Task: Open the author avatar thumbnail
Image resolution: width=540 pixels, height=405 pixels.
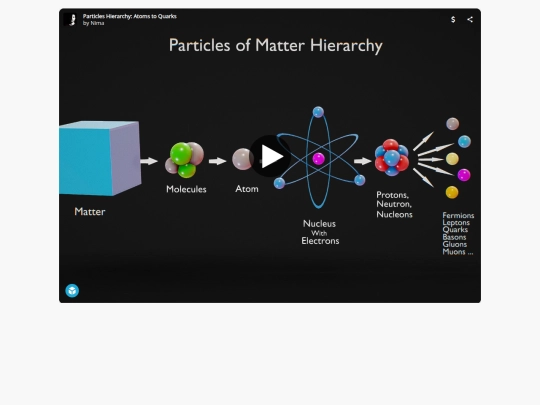Action: click(70, 20)
